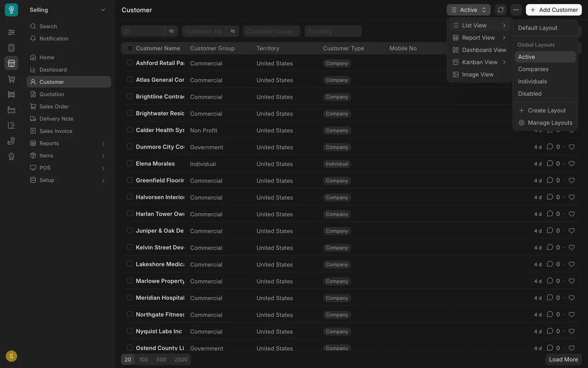Click the refresh list icon
The image size is (588, 368).
pos(501,10)
